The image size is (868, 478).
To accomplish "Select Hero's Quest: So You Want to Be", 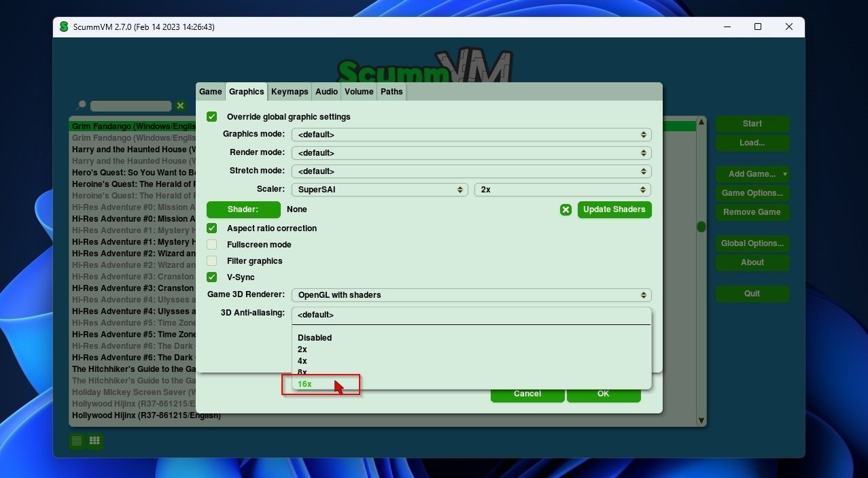I will coord(133,173).
